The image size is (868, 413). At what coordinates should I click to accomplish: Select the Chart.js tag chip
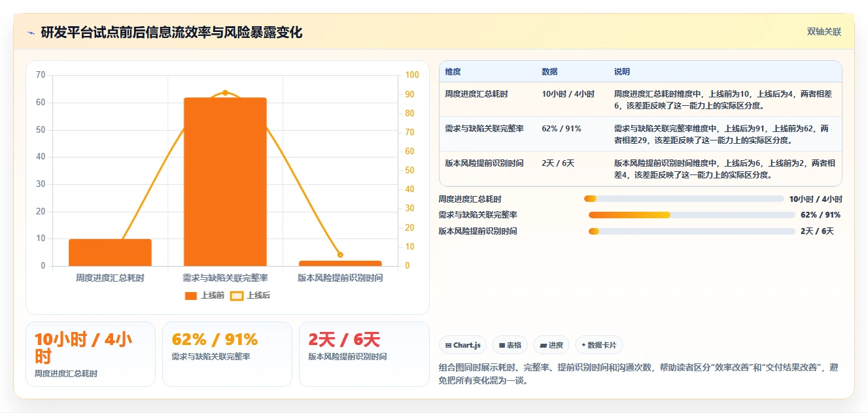462,345
